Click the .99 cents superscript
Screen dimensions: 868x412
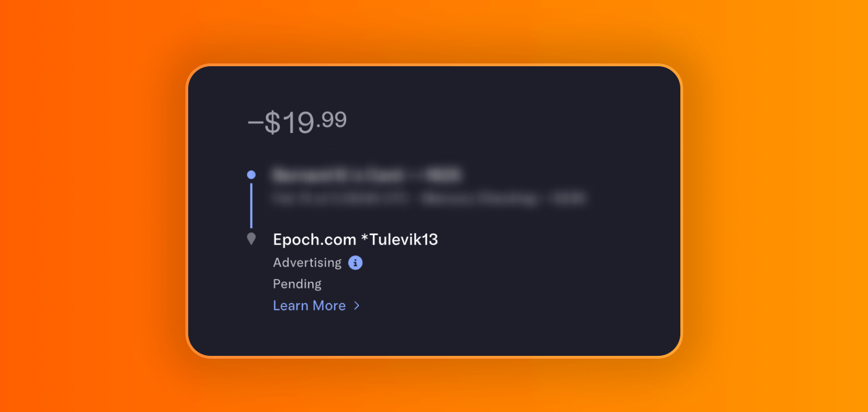331,119
